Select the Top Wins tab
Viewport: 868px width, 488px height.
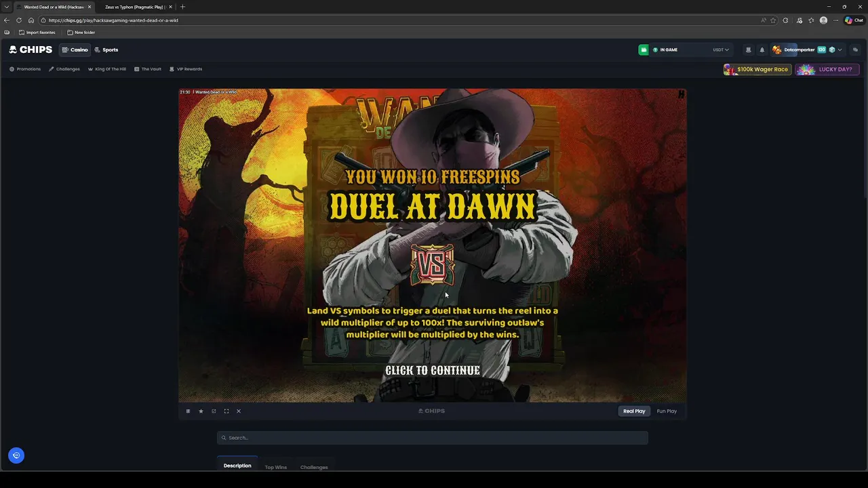click(276, 467)
